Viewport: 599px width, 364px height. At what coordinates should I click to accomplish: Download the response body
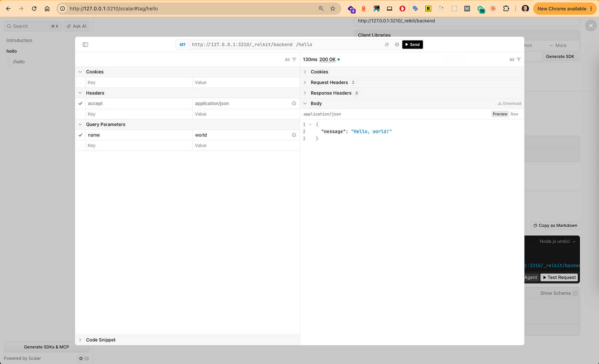click(510, 104)
